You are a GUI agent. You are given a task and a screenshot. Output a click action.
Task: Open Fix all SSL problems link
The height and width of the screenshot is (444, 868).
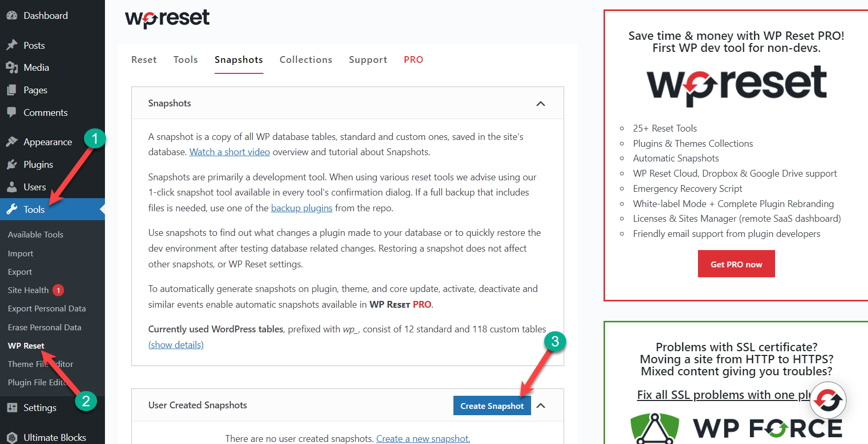(x=724, y=395)
